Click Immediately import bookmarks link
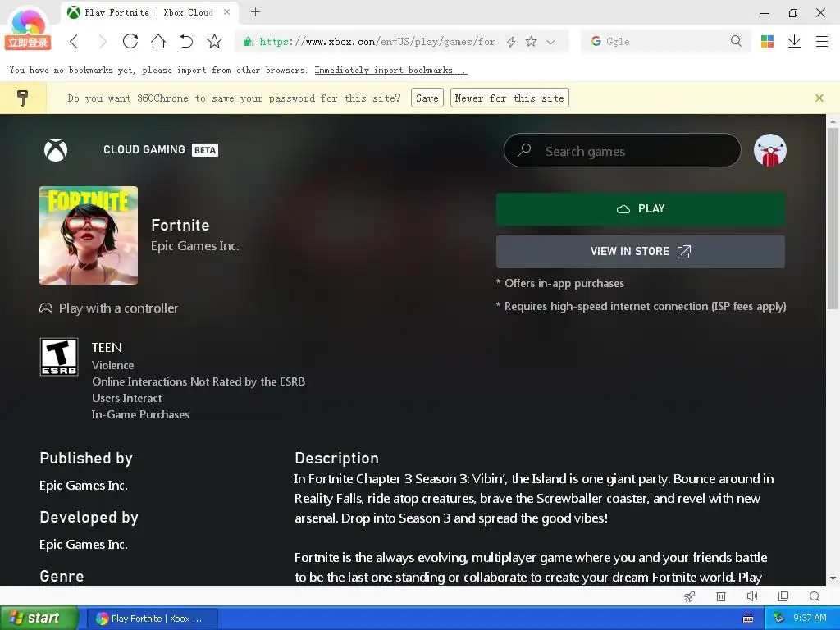The image size is (840, 630). click(390, 71)
